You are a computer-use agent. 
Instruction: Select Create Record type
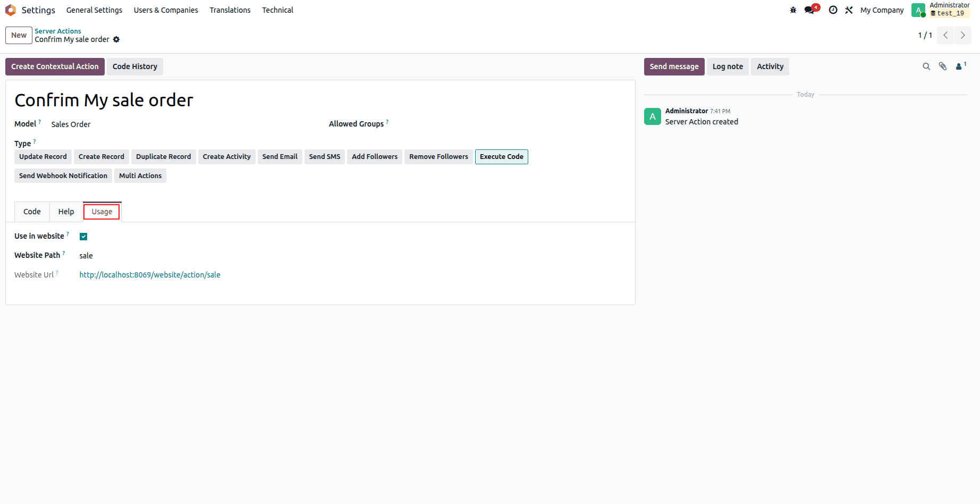pos(102,157)
